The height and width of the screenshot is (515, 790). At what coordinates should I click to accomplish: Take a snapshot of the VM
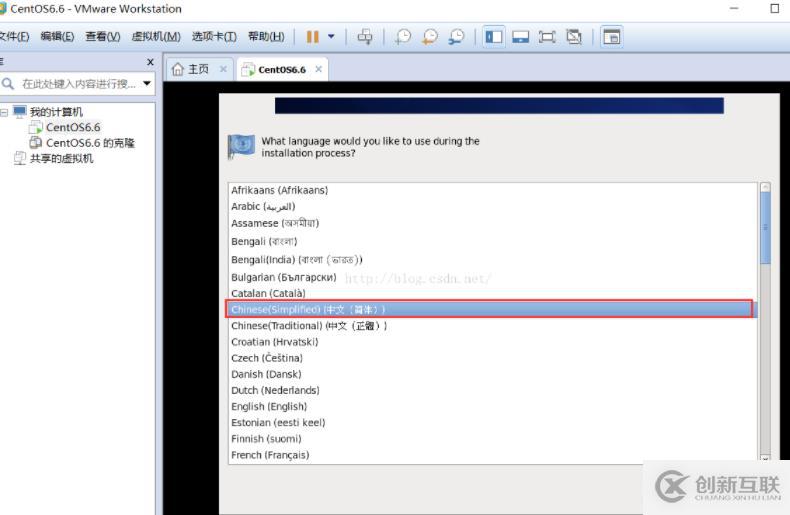click(x=403, y=37)
